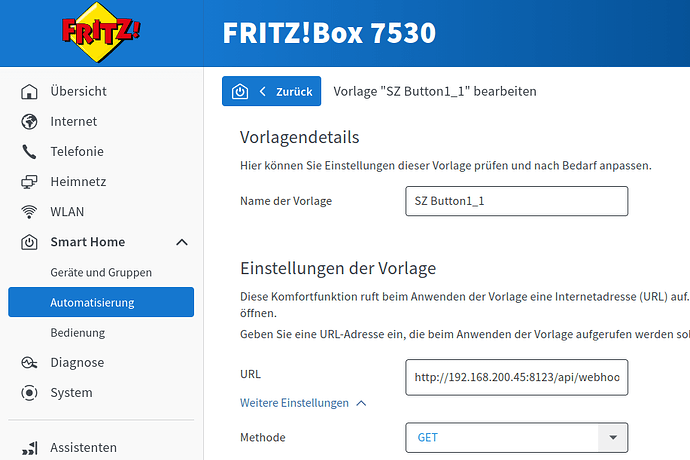Click the Vorlagendetails heading

coord(299,137)
